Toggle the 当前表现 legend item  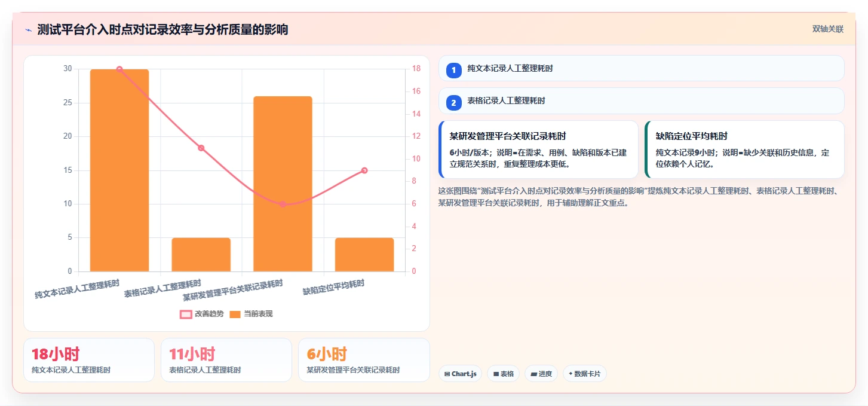251,314
